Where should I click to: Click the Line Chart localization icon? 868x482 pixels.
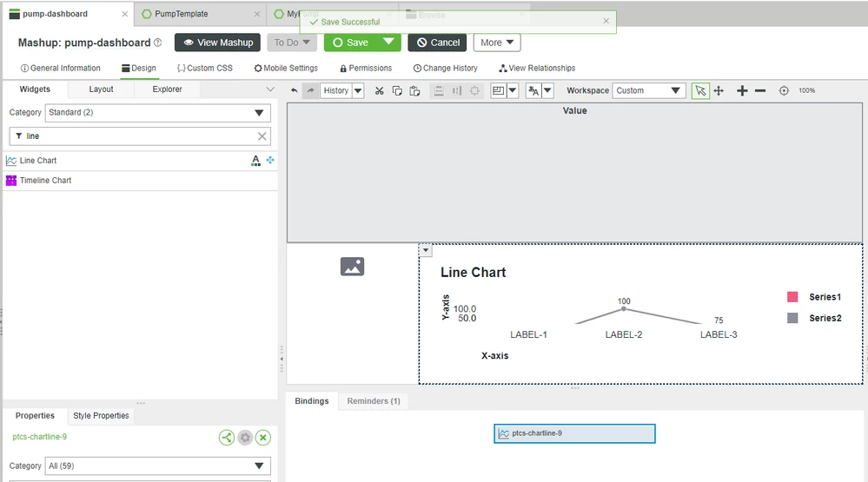(x=255, y=161)
